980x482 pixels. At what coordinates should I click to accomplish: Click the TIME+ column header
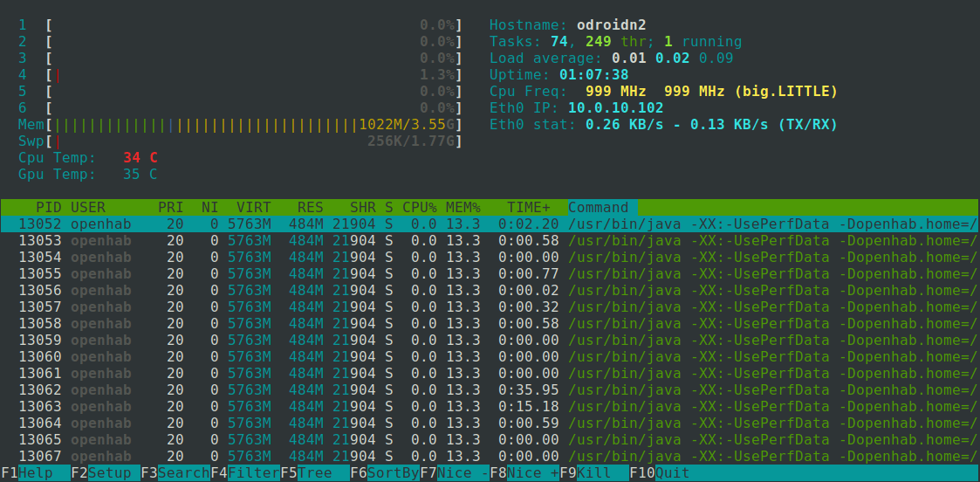click(529, 207)
